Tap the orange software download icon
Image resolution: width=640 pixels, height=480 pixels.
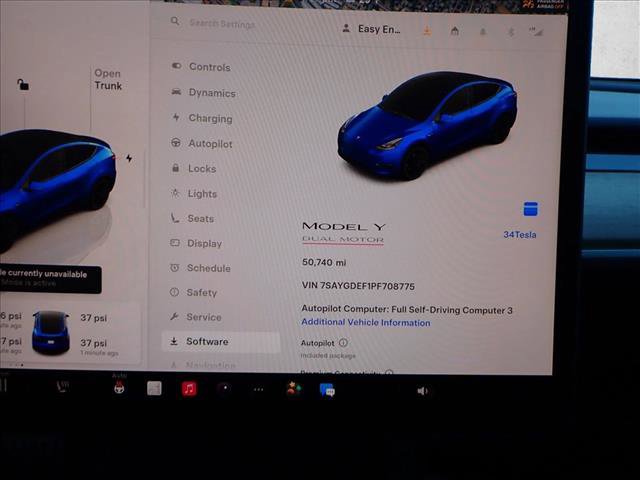point(427,31)
